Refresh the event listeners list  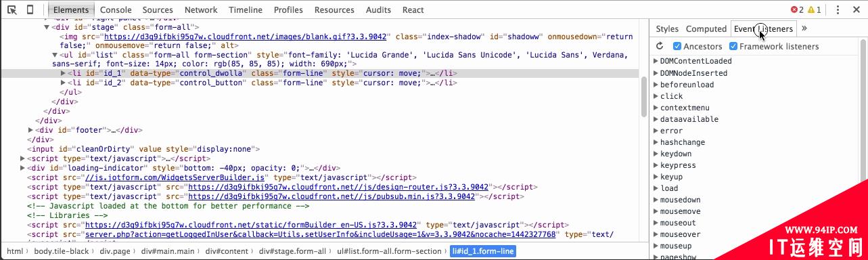pos(660,46)
